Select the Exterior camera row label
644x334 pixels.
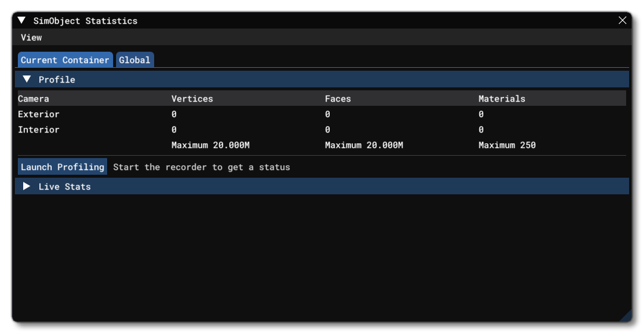39,114
